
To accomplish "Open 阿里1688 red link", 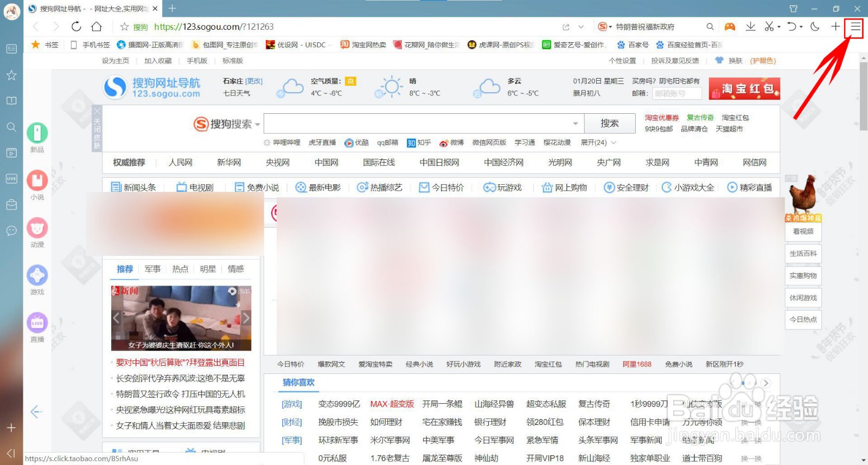I will point(637,364).
